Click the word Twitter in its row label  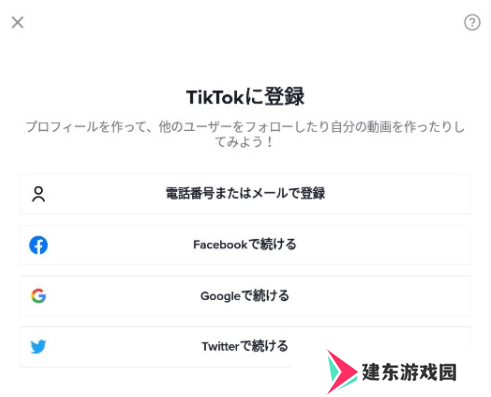(220, 347)
